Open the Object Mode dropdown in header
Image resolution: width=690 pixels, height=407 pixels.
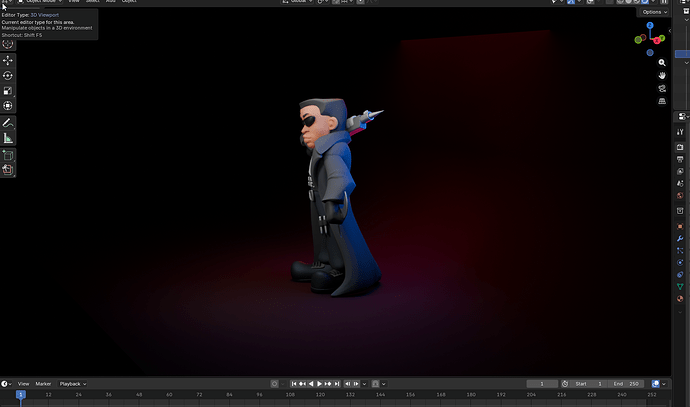(x=40, y=1)
